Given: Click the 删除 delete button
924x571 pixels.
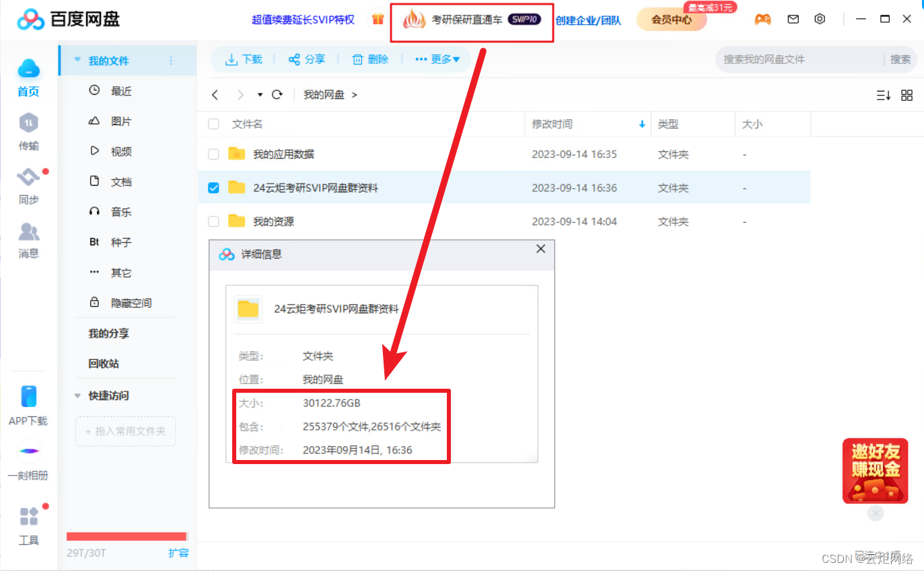Looking at the screenshot, I should point(370,59).
